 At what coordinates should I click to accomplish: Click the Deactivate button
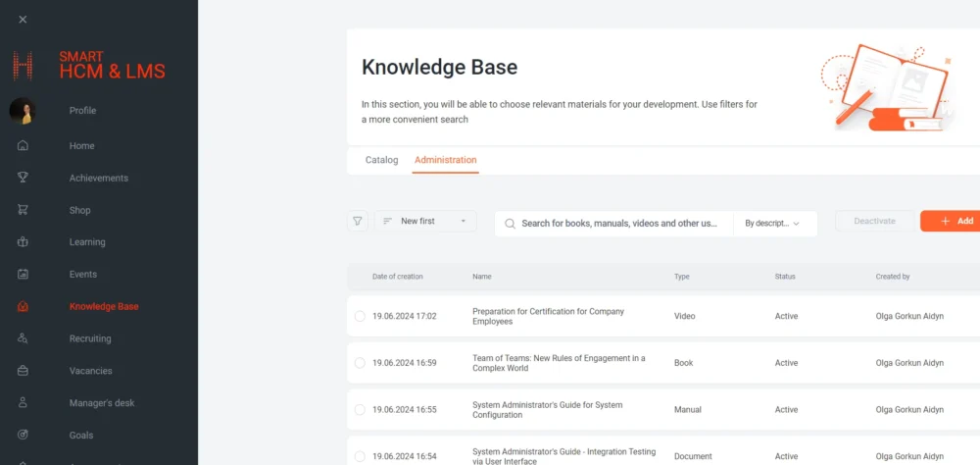(874, 222)
